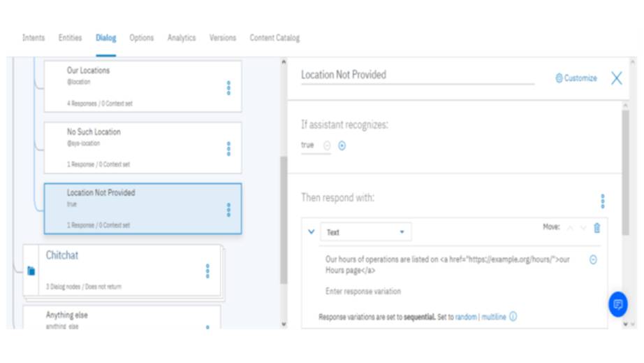Screen dimensions: 644x363
Task: Switch to the Analytics tab
Action: coord(182,38)
